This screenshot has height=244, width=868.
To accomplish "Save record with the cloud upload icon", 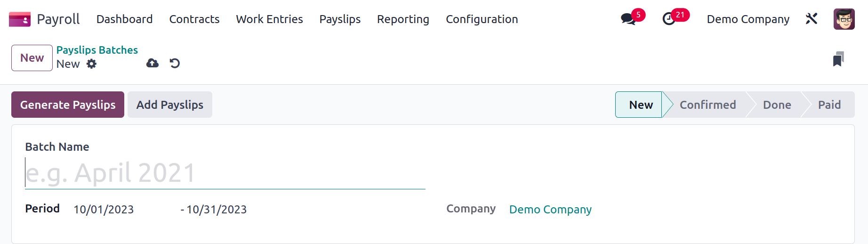I will 153,63.
